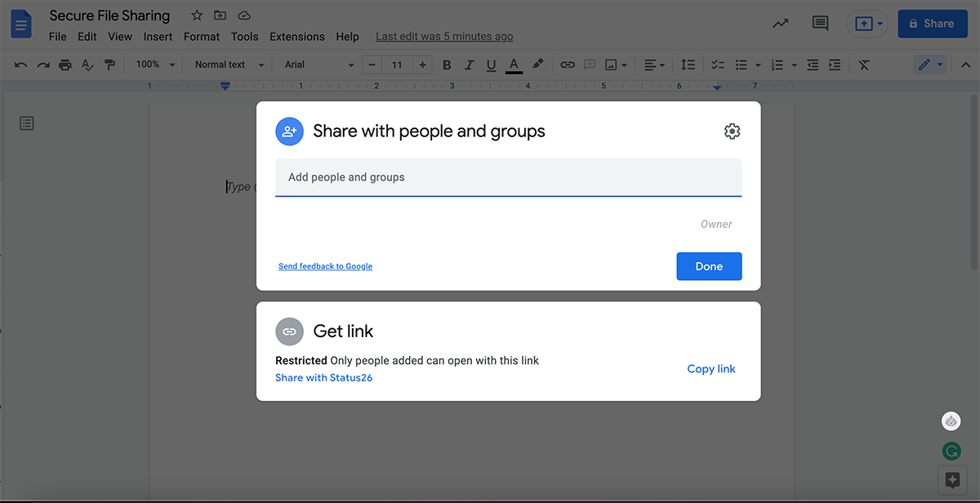Open the Arial font dropdown
Viewport: 980px width, 503px height.
point(318,65)
